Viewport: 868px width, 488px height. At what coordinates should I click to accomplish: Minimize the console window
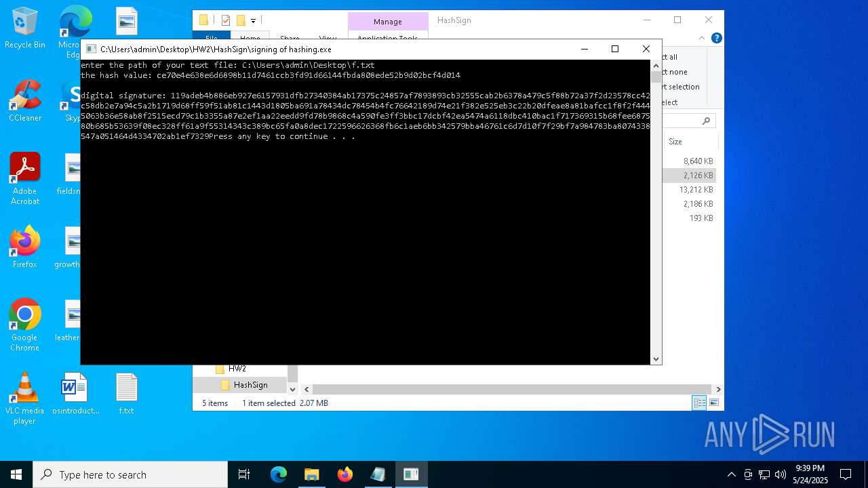point(585,49)
